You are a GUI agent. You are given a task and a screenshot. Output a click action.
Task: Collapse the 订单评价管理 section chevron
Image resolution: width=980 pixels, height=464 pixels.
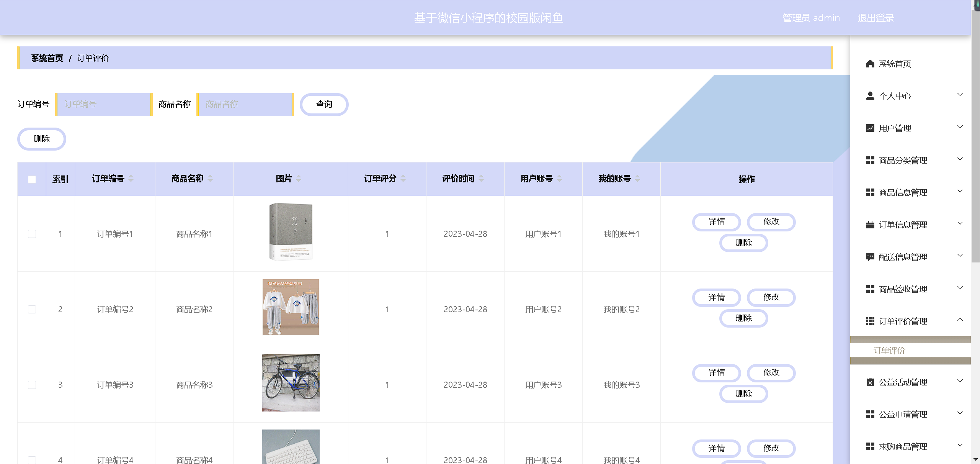pyautogui.click(x=960, y=320)
